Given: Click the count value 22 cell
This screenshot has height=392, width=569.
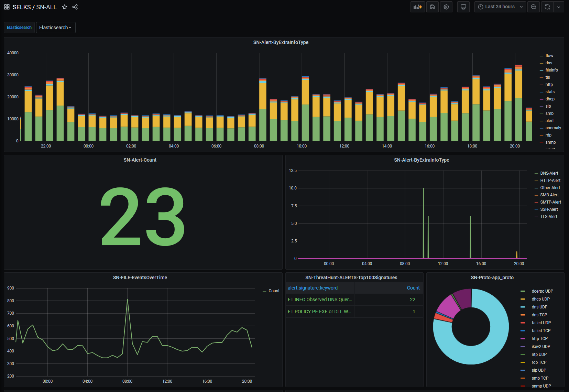Looking at the screenshot, I should coord(413,300).
